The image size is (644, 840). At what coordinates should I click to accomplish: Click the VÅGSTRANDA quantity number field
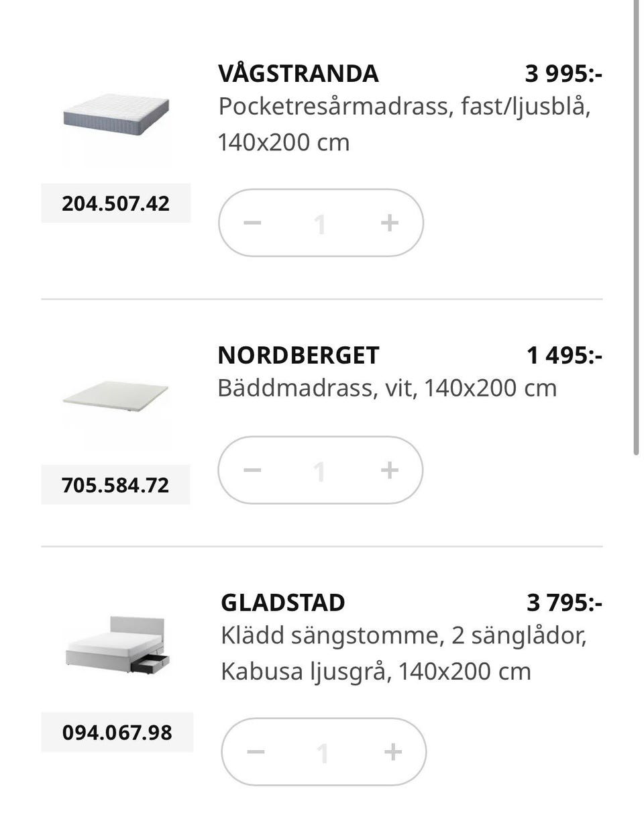(320, 223)
